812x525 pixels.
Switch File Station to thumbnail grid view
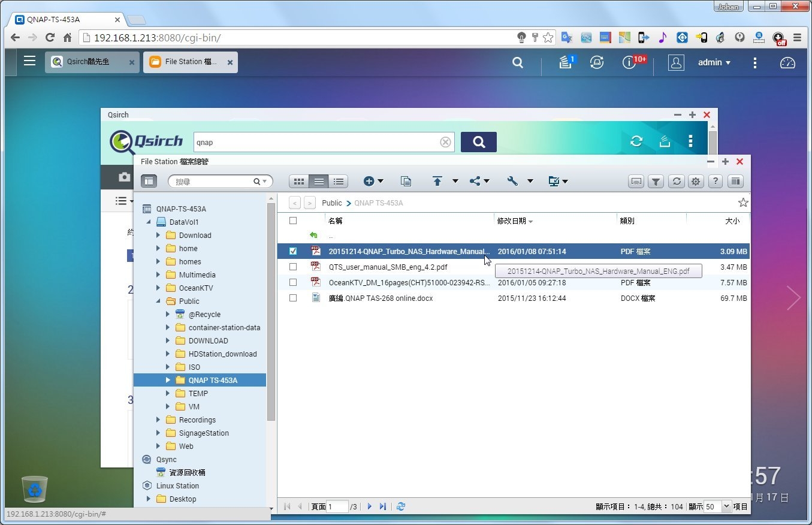pos(299,181)
